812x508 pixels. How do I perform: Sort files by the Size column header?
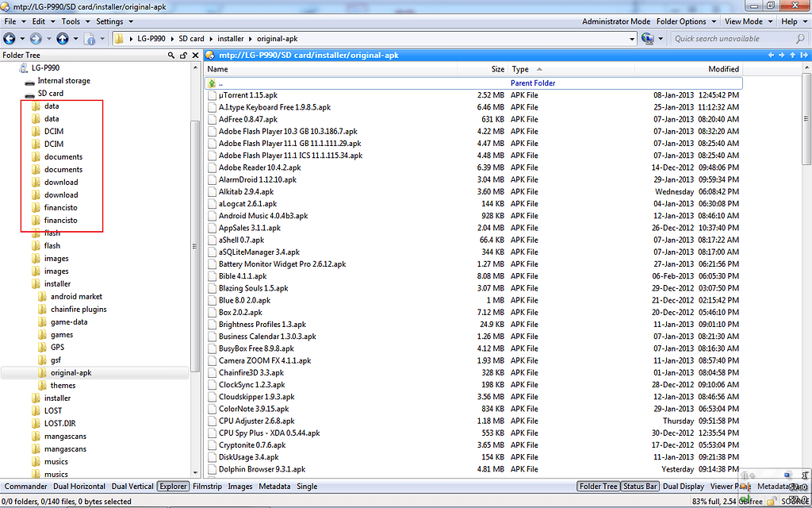pos(497,69)
